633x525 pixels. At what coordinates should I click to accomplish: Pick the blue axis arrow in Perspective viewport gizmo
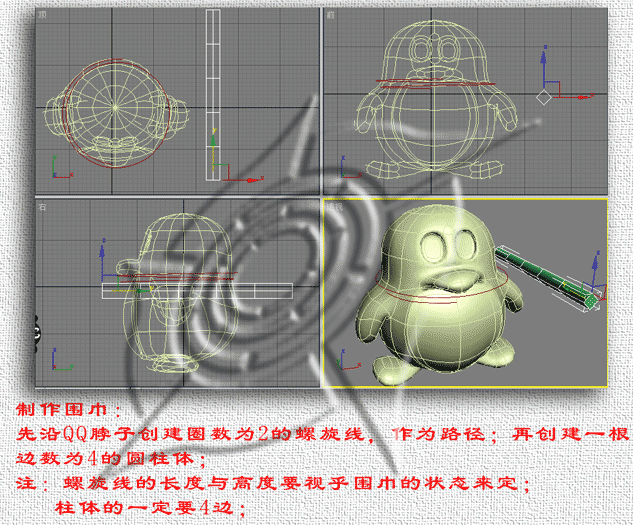tap(595, 265)
